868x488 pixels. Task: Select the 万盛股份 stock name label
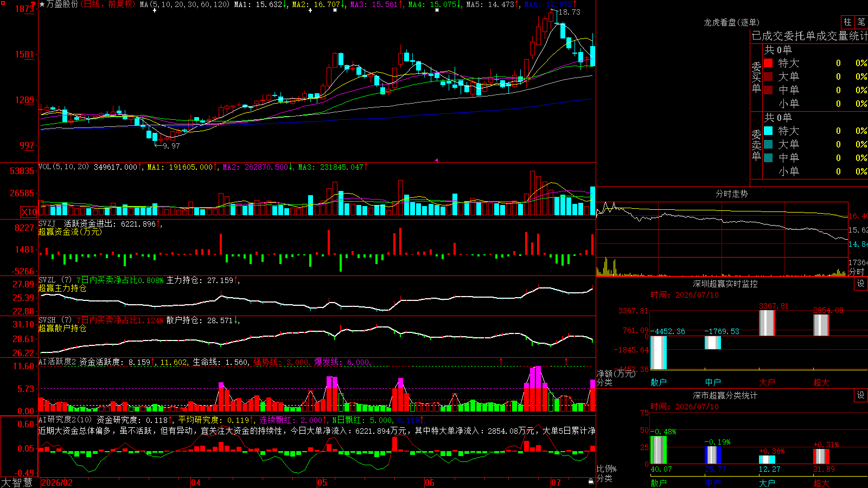pos(62,4)
